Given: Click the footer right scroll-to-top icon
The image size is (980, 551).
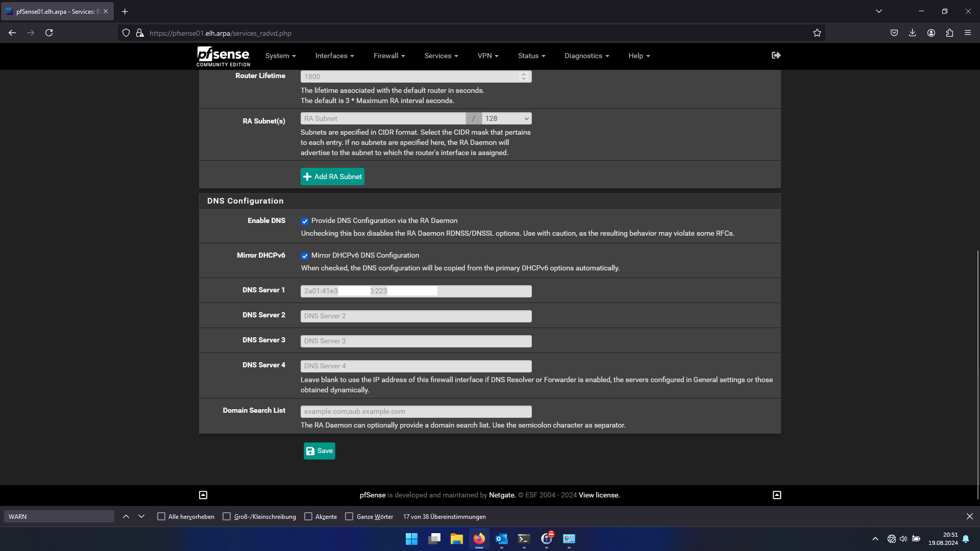Looking at the screenshot, I should pos(777,495).
